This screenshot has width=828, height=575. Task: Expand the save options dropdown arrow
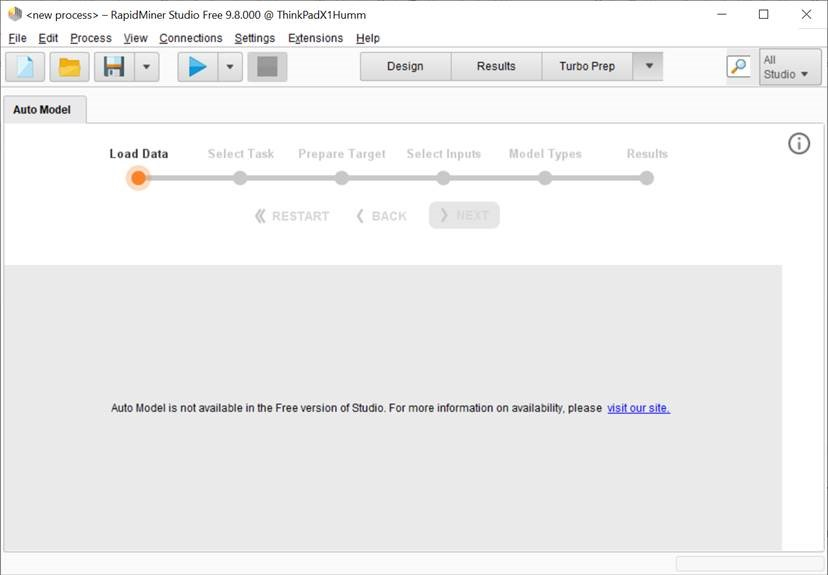tap(147, 67)
